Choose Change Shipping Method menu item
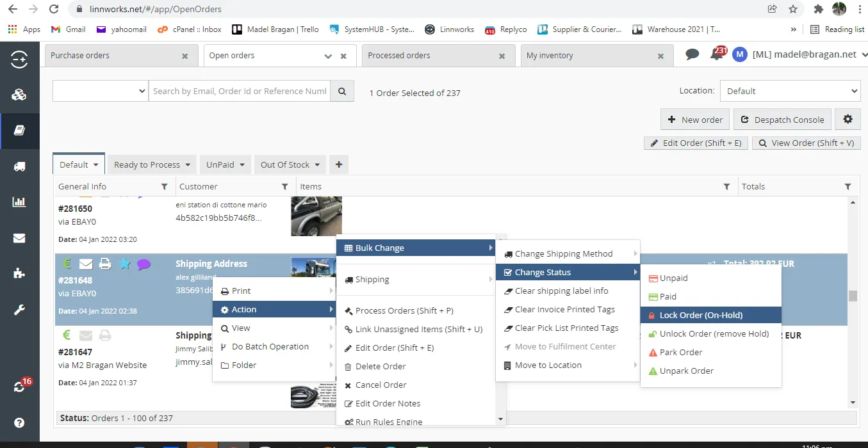The image size is (868, 448). (x=568, y=253)
